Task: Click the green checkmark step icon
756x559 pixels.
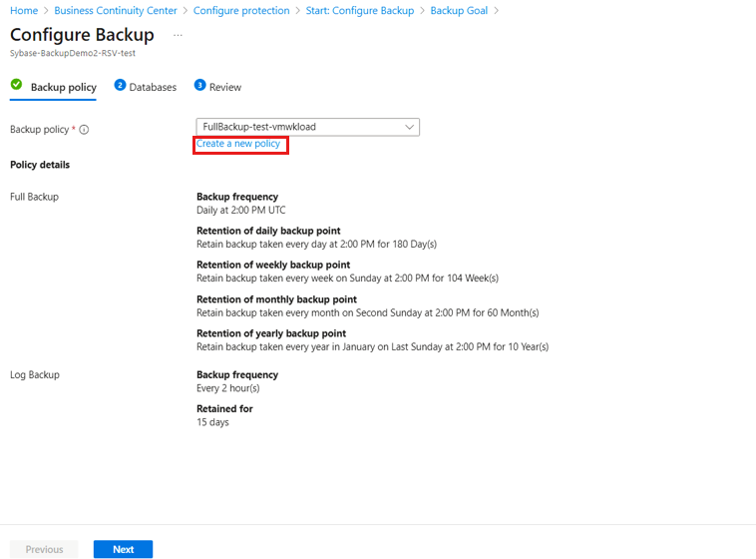Action: [x=16, y=85]
